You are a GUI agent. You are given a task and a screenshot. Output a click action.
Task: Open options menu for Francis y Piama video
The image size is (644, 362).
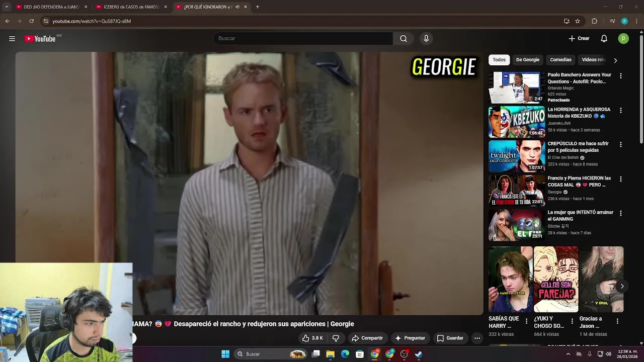(620, 179)
